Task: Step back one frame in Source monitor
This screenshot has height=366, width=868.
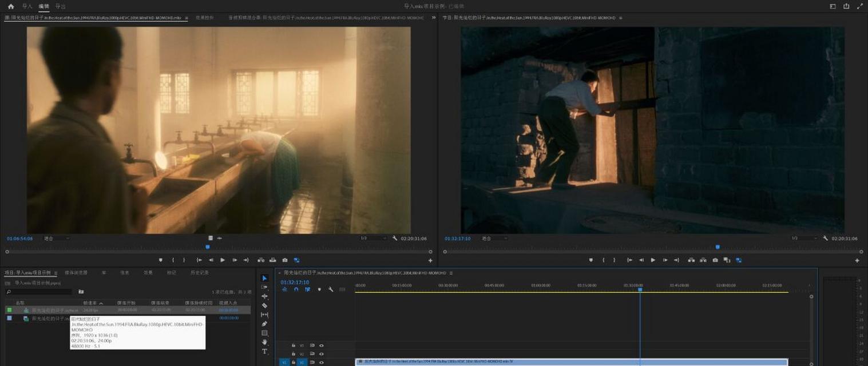Action: [211, 260]
